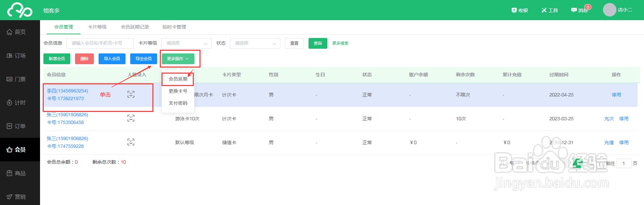Open the 订场 sidebar section
The height and width of the screenshot is (205, 644).
[20, 55]
